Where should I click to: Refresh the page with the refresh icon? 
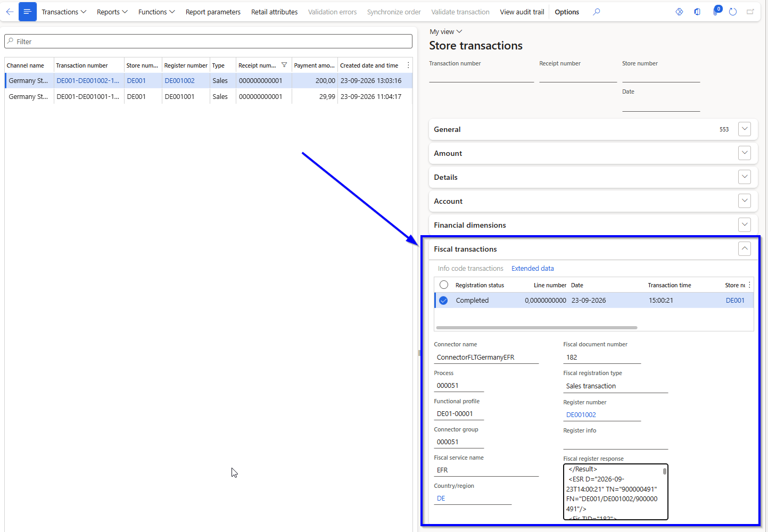pyautogui.click(x=733, y=12)
